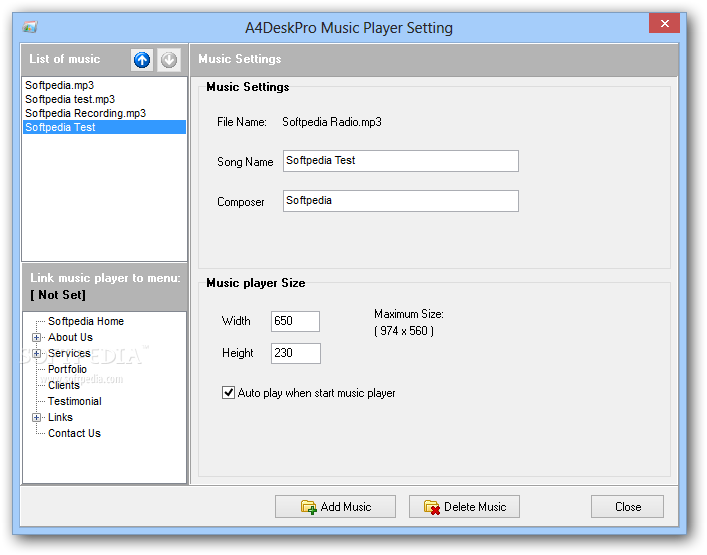
Task: Select Softpedia Home in menu tree
Action: click(x=86, y=321)
